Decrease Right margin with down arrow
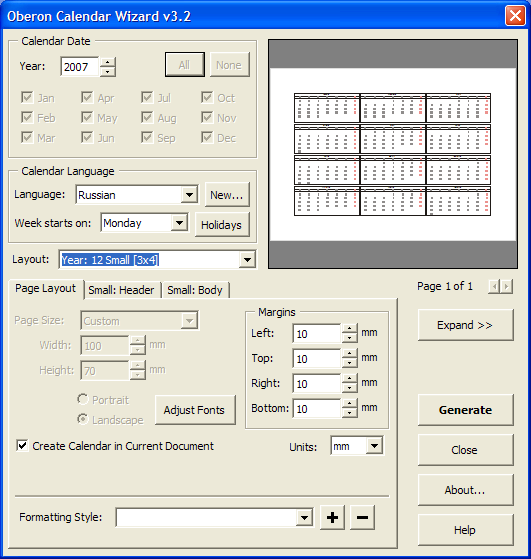 [349, 388]
